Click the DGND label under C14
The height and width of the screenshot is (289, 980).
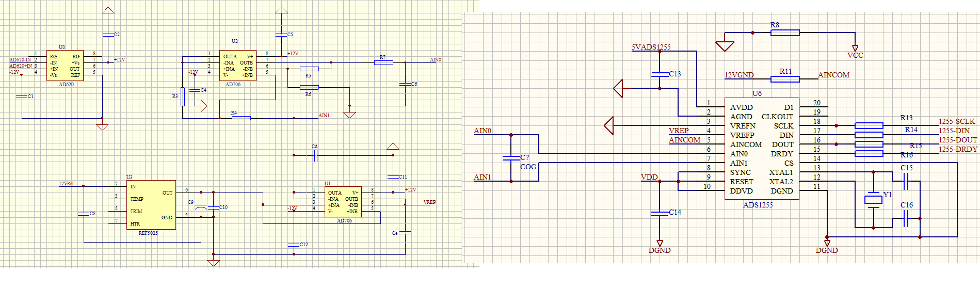click(x=660, y=250)
